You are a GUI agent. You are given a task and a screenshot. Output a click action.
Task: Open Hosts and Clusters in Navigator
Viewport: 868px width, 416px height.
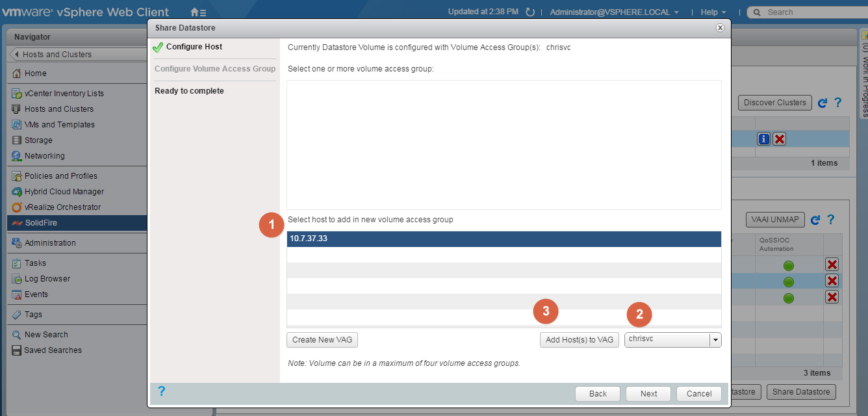[58, 109]
